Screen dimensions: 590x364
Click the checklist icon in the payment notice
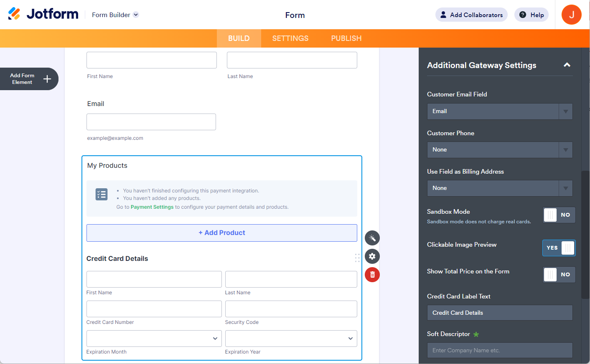click(102, 194)
